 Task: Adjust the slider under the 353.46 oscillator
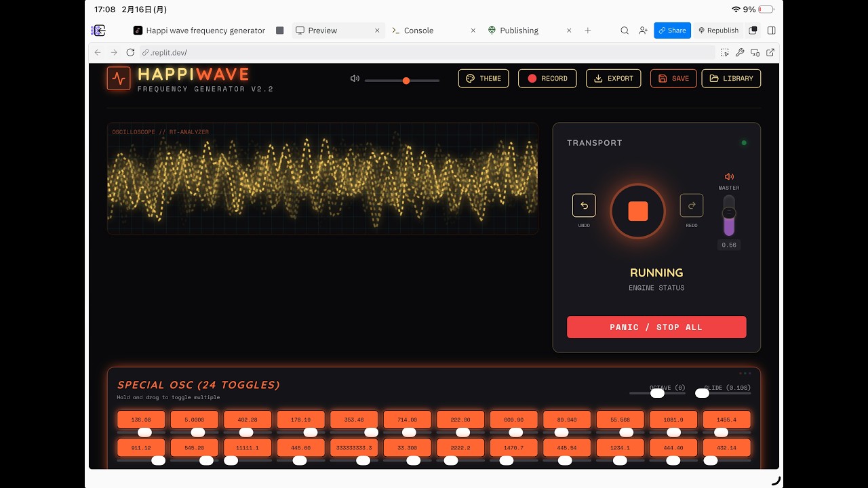pyautogui.click(x=354, y=432)
